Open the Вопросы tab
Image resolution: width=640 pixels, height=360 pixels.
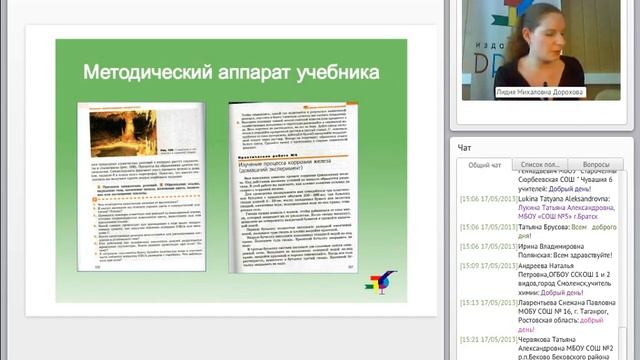coord(596,164)
